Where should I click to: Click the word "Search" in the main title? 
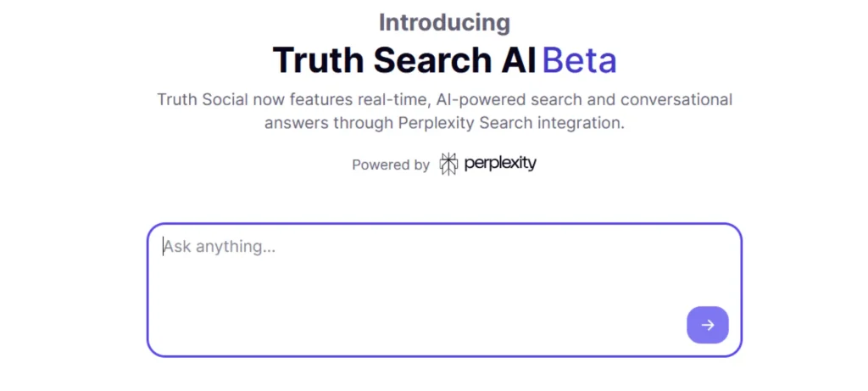[x=432, y=60]
